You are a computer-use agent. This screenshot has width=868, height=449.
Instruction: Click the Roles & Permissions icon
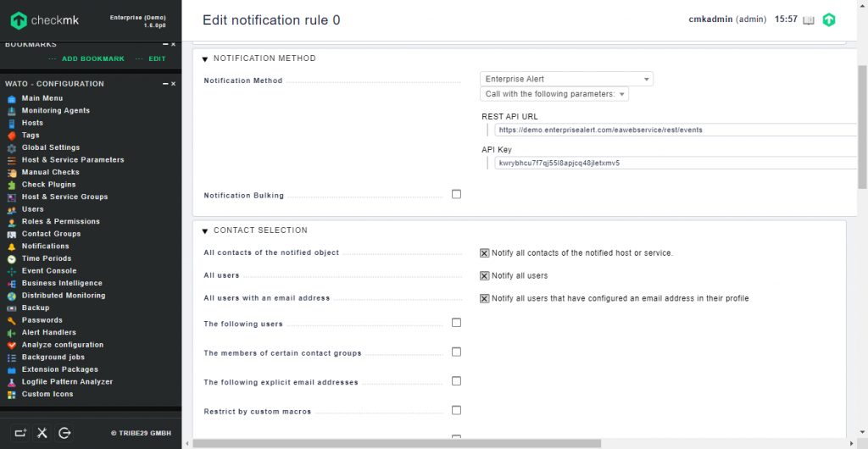pyautogui.click(x=12, y=222)
